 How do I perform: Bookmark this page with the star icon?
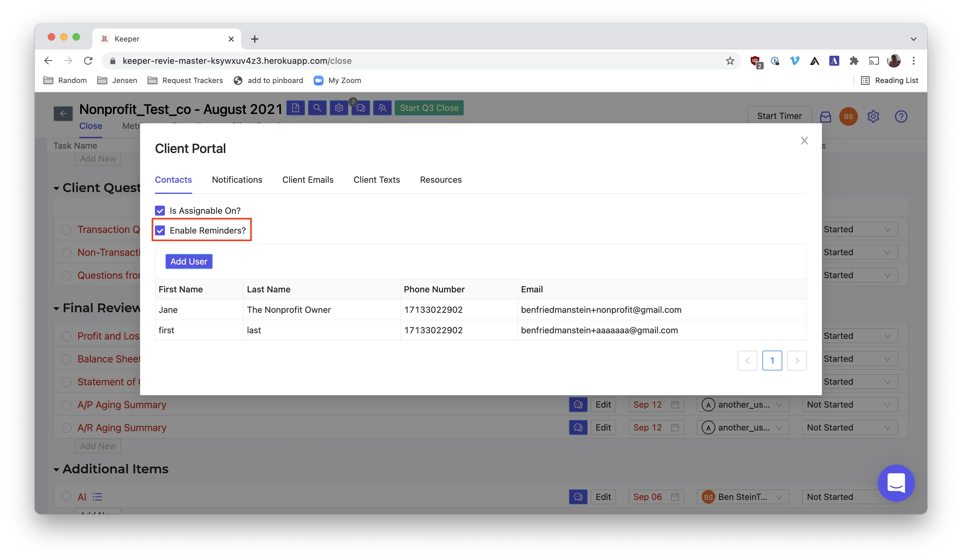pos(730,61)
